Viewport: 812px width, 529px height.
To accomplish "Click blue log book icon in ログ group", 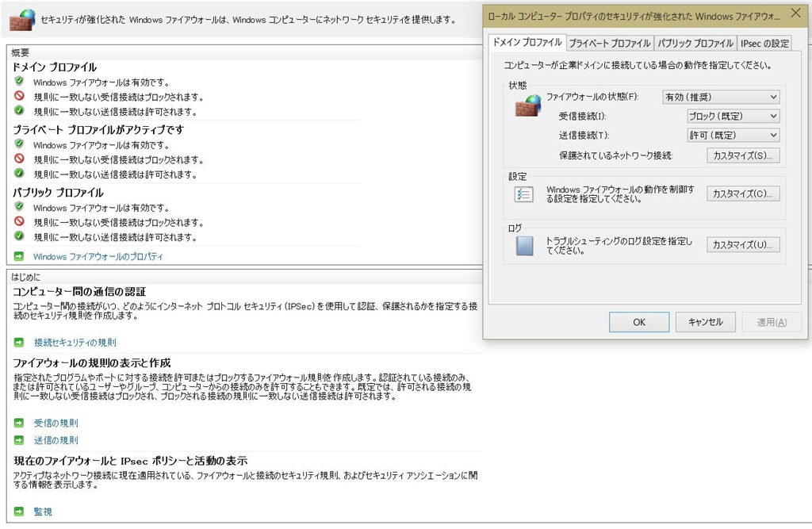I will (525, 246).
